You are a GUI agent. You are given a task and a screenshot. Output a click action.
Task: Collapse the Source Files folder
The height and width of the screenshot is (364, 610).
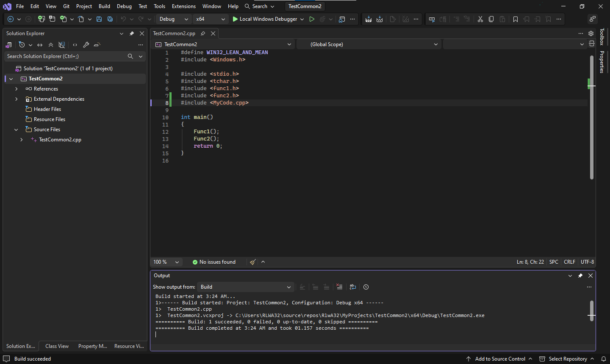coord(16,130)
